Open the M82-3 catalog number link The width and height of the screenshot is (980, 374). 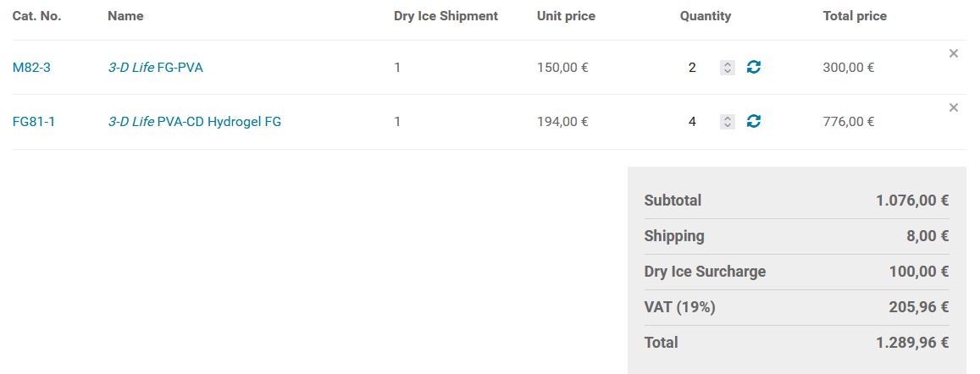(31, 68)
